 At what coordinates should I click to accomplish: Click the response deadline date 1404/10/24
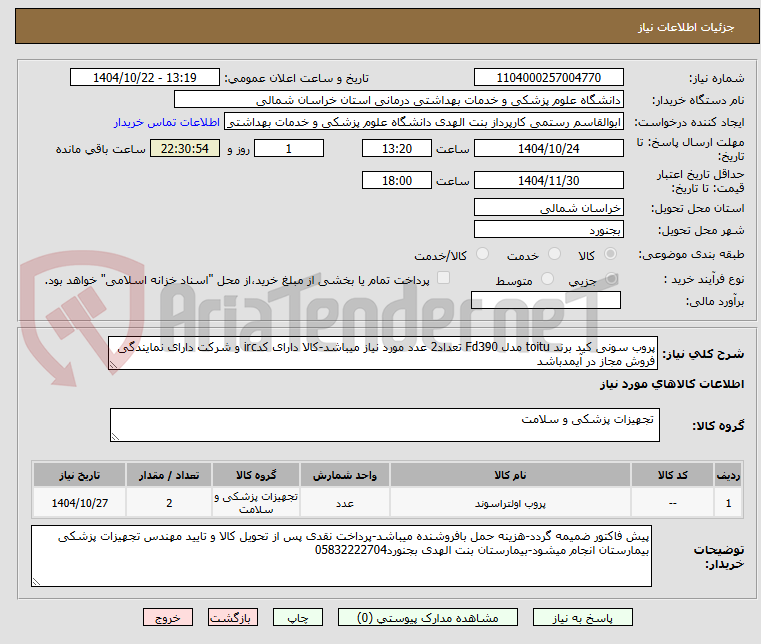point(548,148)
